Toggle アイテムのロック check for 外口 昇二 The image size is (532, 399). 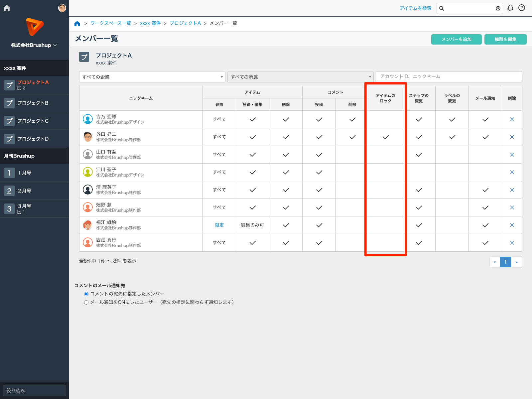[x=385, y=137]
